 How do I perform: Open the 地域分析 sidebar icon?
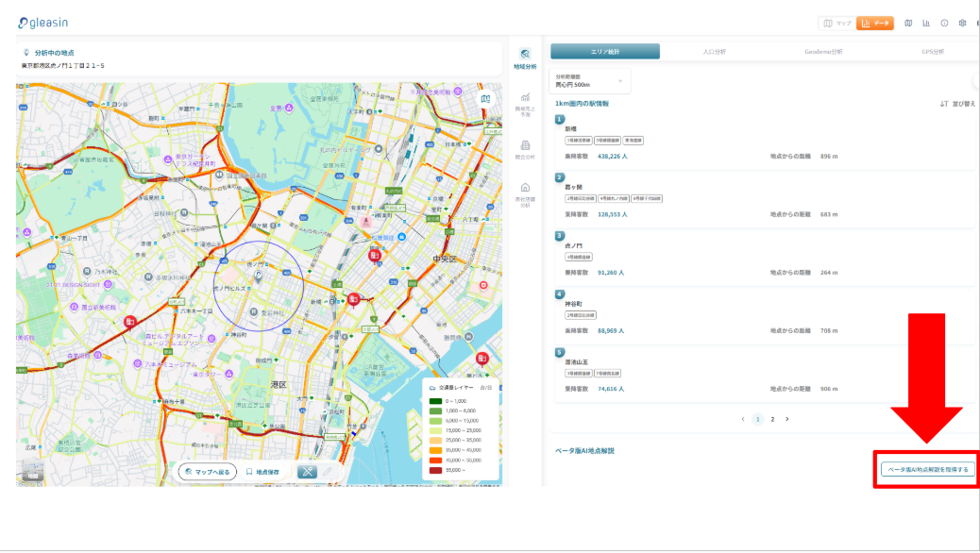525,58
